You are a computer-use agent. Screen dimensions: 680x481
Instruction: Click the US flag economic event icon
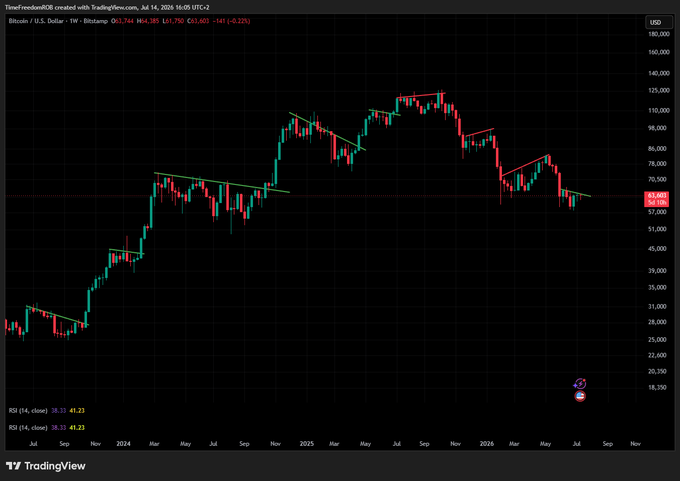pyautogui.click(x=580, y=396)
